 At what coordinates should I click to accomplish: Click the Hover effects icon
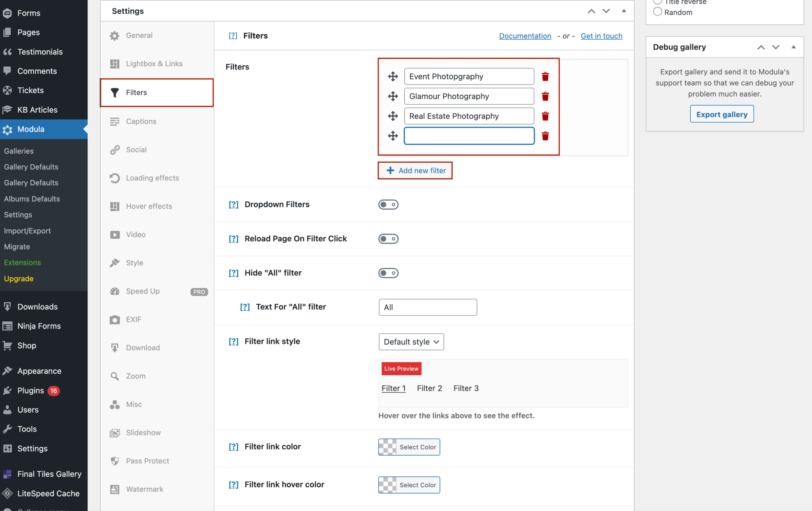pyautogui.click(x=115, y=206)
